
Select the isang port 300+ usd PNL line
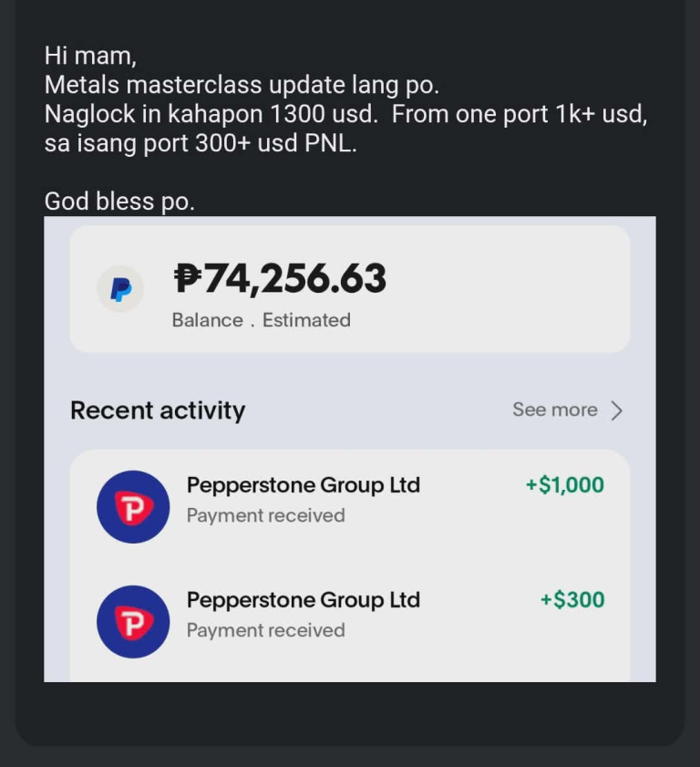pos(201,144)
